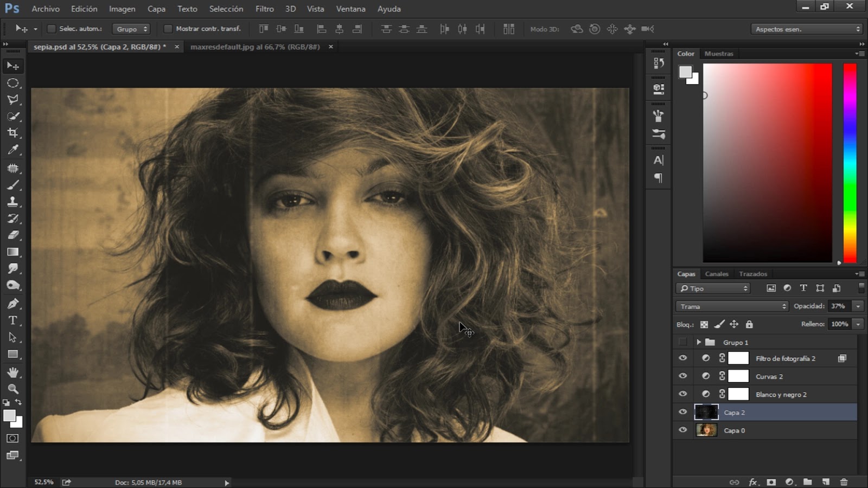Image resolution: width=868 pixels, height=488 pixels.
Task: Select the Zoom tool in the toolbar
Action: (13, 389)
